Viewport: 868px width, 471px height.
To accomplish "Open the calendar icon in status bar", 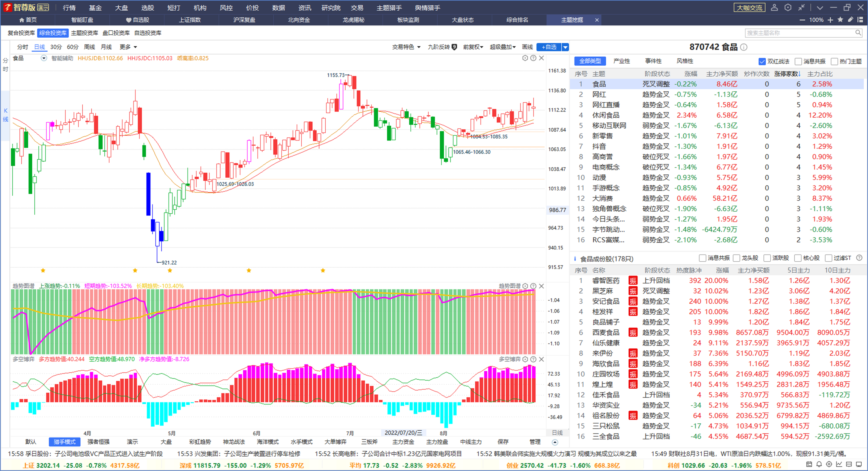I will (x=809, y=465).
